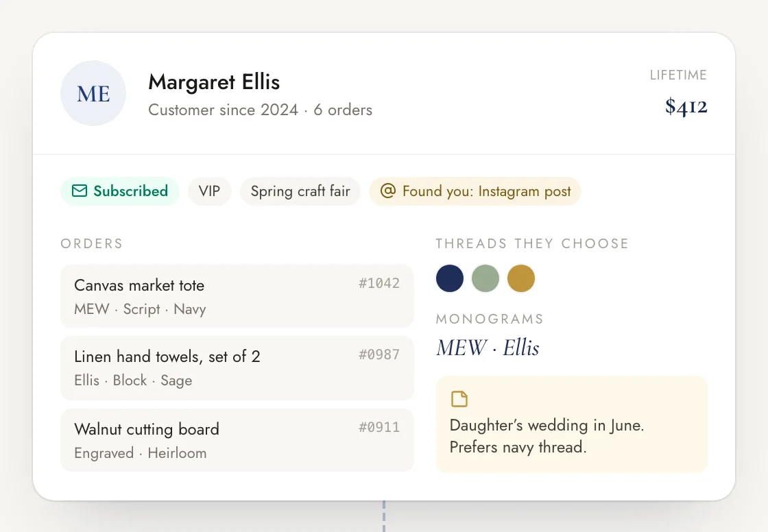Click the ME avatar circle
768x532 pixels.
coord(93,93)
